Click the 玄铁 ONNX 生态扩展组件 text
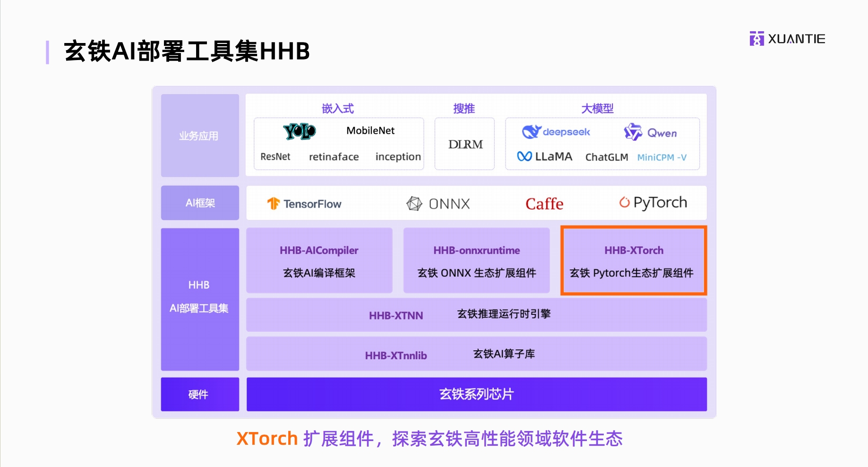The height and width of the screenshot is (467, 868). (x=476, y=273)
